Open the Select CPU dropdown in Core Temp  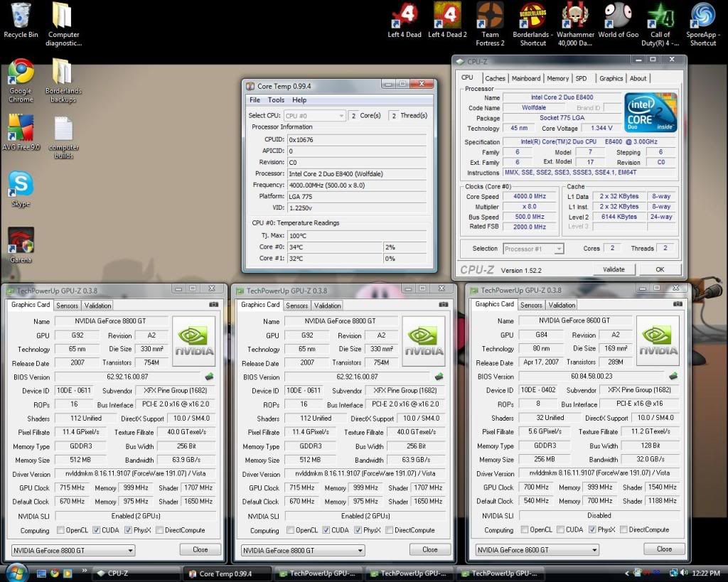click(x=314, y=116)
